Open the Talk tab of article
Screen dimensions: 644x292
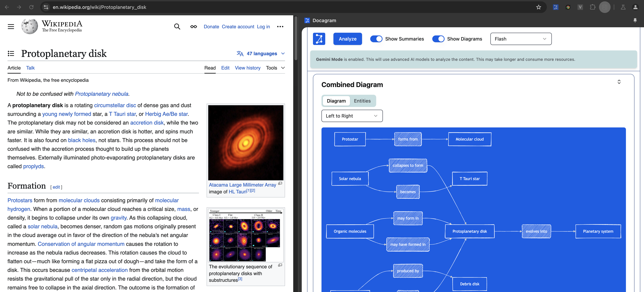point(30,68)
